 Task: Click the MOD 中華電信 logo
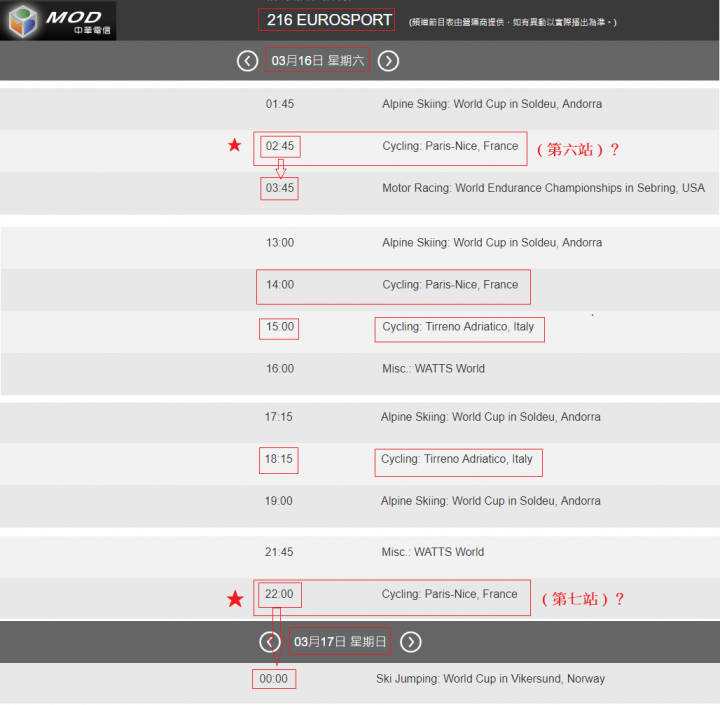click(58, 21)
